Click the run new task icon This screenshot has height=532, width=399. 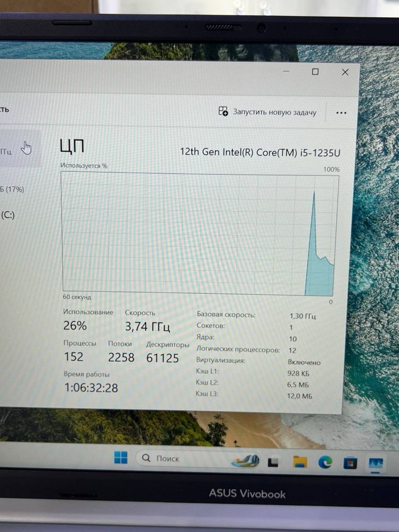pyautogui.click(x=223, y=111)
